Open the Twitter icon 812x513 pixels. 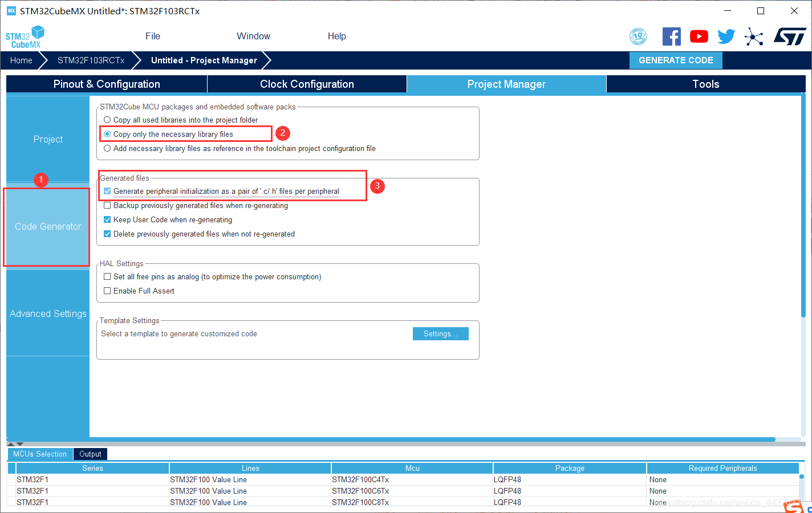point(726,36)
